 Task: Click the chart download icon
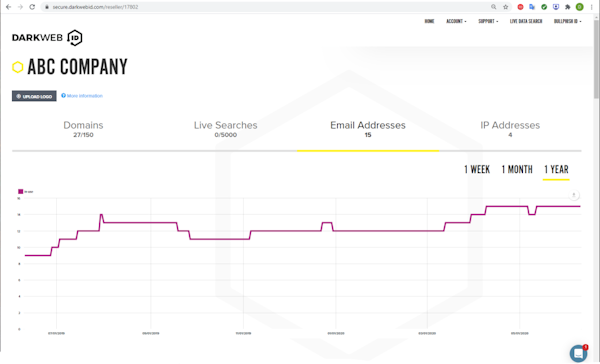point(574,195)
